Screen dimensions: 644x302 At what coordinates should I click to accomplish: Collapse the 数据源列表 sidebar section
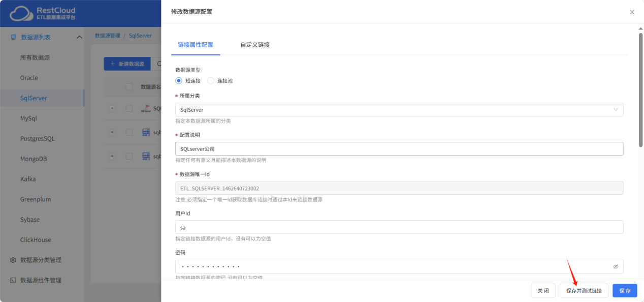point(79,37)
